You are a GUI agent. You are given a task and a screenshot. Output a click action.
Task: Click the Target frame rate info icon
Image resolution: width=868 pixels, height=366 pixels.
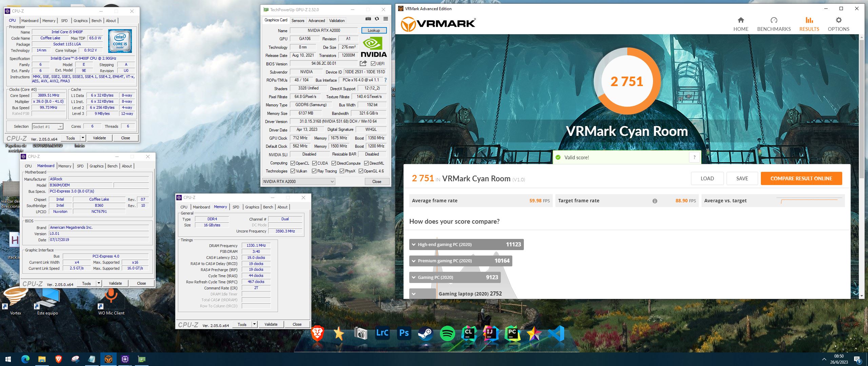pos(655,201)
